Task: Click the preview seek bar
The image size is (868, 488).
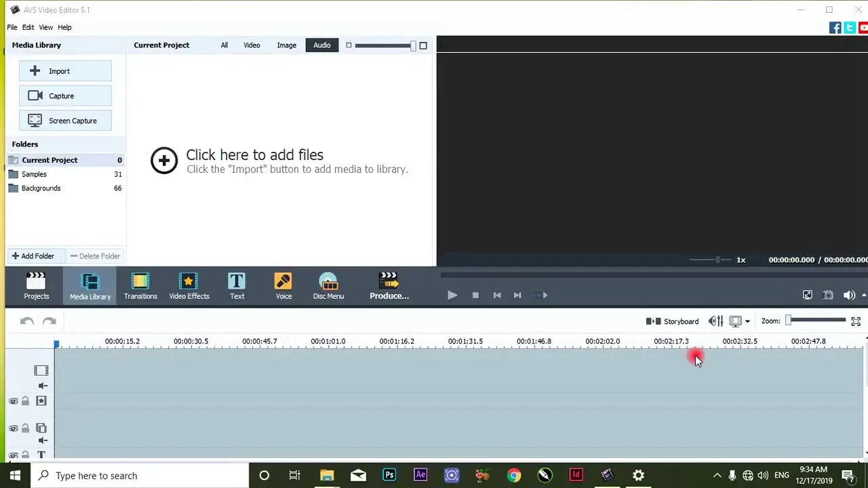Action: click(x=654, y=274)
